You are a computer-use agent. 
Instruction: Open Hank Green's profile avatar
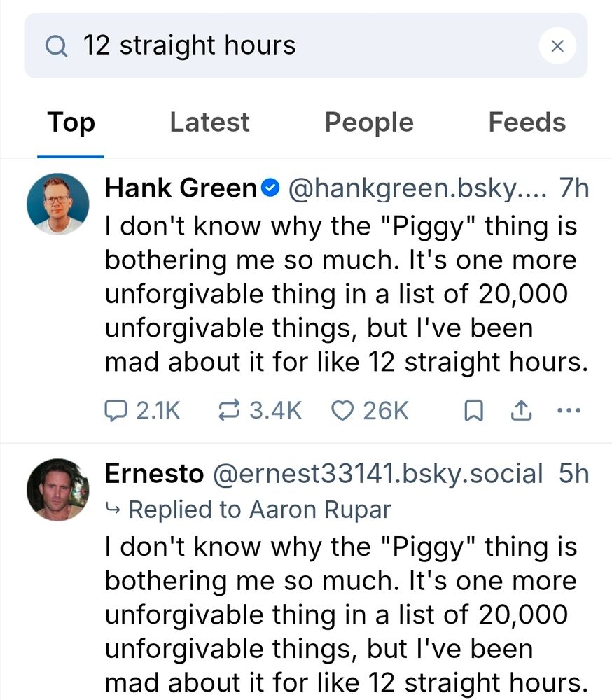[x=58, y=204]
